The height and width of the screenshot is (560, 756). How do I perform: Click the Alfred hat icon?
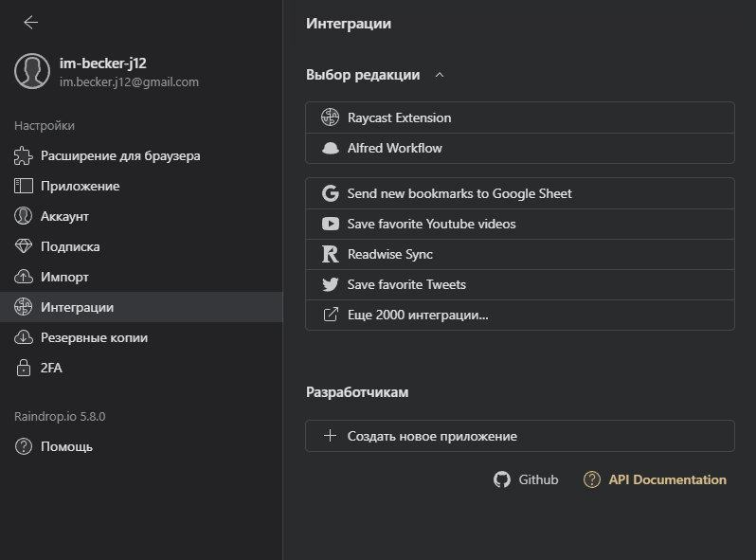pos(331,148)
